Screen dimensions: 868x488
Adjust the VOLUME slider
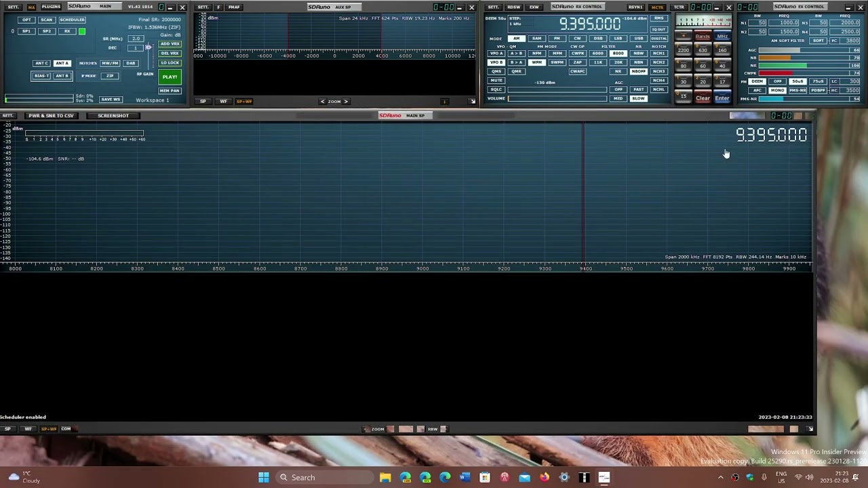click(557, 99)
